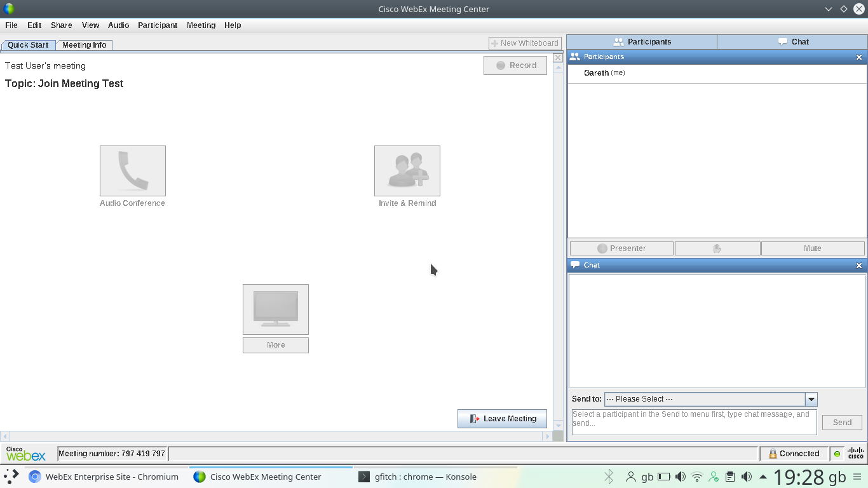Click the Leave Meeting button
This screenshot has height=488, width=868.
pyautogui.click(x=502, y=419)
